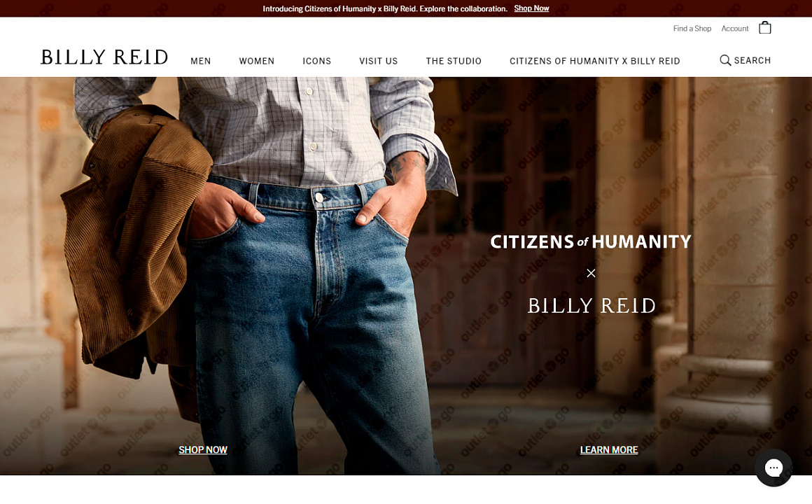
Task: Click the search magnifier icon
Action: tap(725, 61)
